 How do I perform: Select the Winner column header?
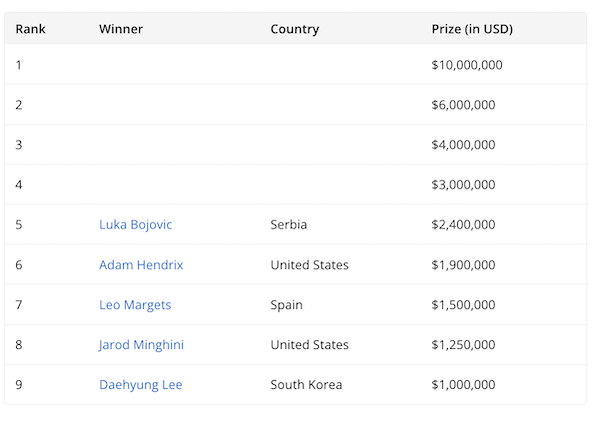click(x=121, y=29)
